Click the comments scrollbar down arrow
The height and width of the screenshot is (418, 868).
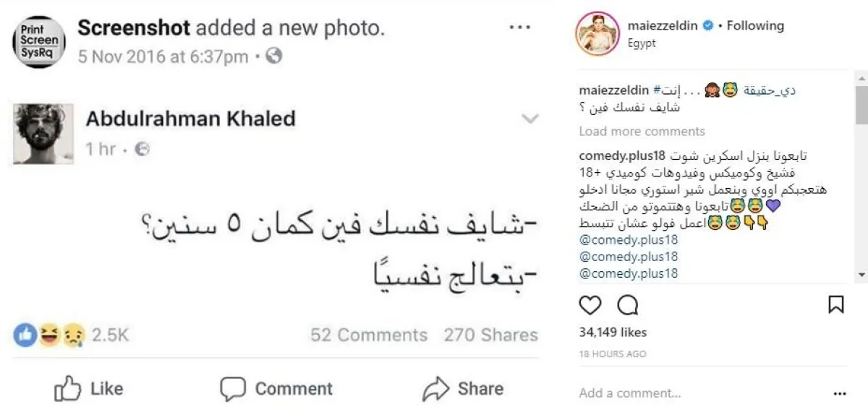click(861, 275)
